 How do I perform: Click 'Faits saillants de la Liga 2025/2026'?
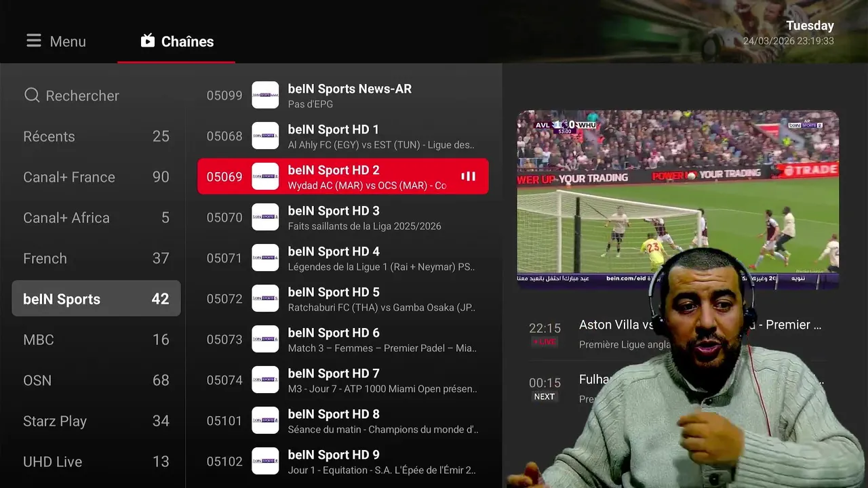pos(364,226)
